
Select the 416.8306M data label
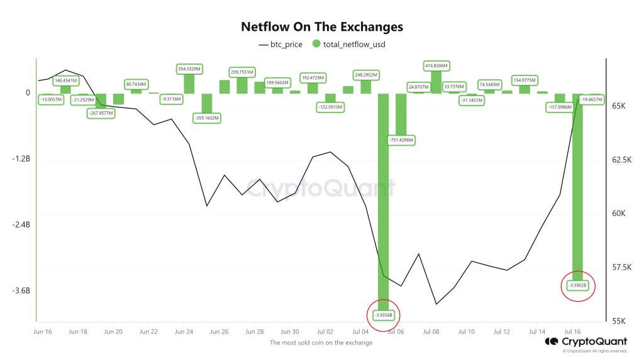(436, 65)
